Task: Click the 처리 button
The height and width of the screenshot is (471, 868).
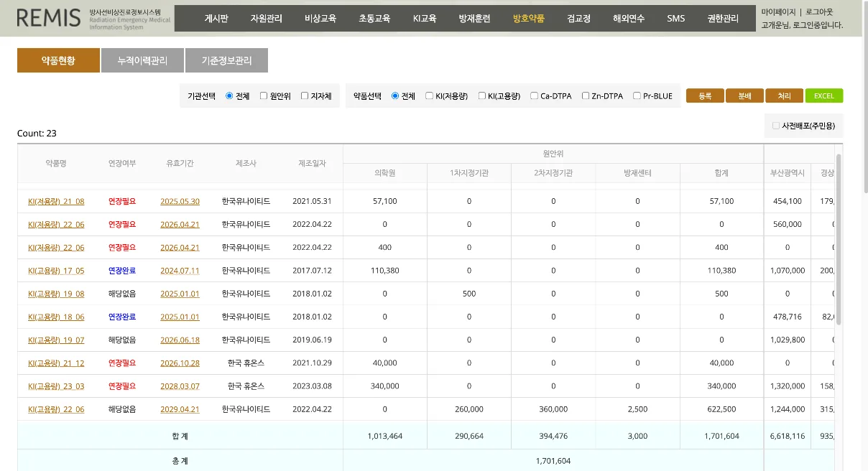Action: pyautogui.click(x=784, y=95)
